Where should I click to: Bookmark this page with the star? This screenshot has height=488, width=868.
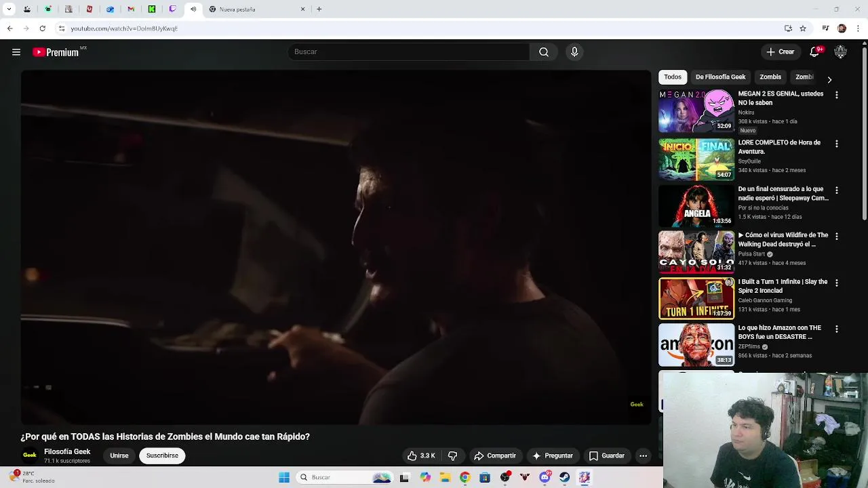tap(803, 28)
